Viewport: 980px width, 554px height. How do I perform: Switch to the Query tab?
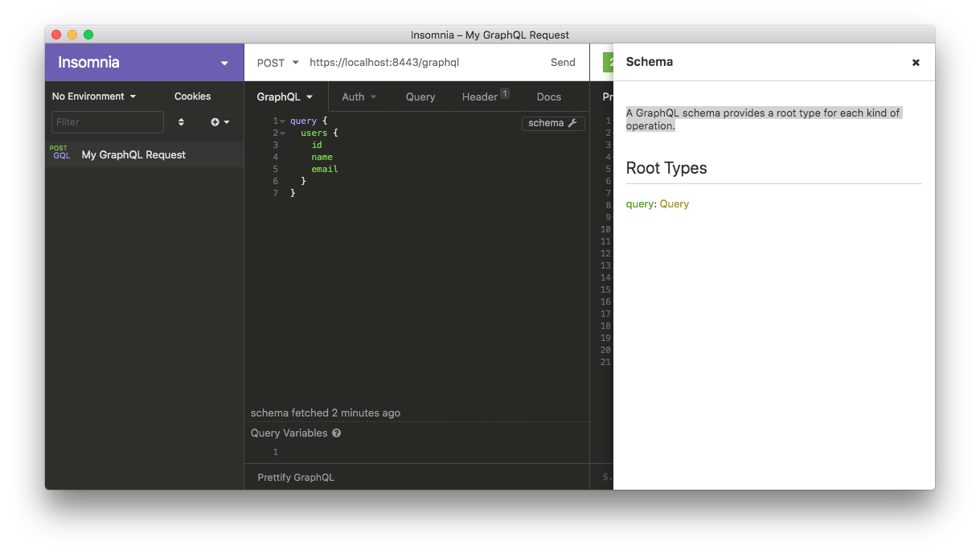[x=420, y=96]
